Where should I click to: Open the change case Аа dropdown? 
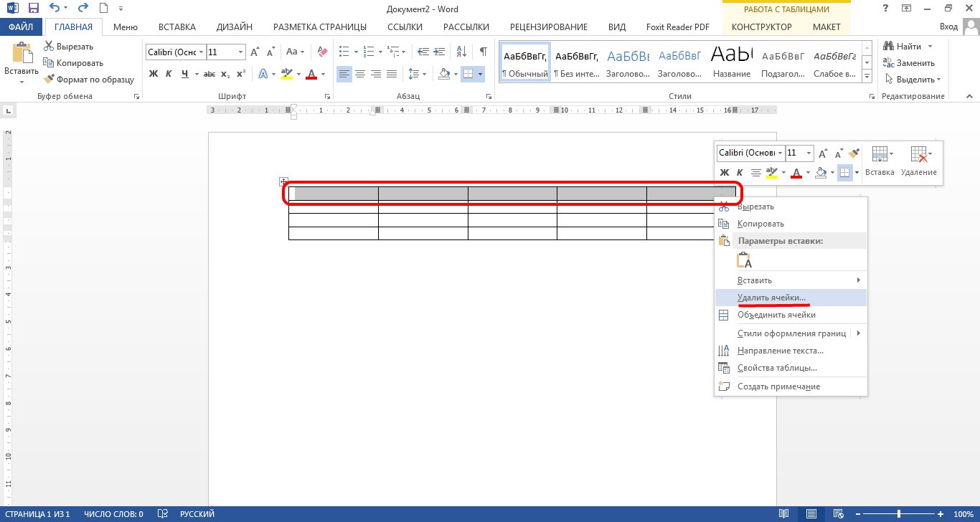[296, 52]
